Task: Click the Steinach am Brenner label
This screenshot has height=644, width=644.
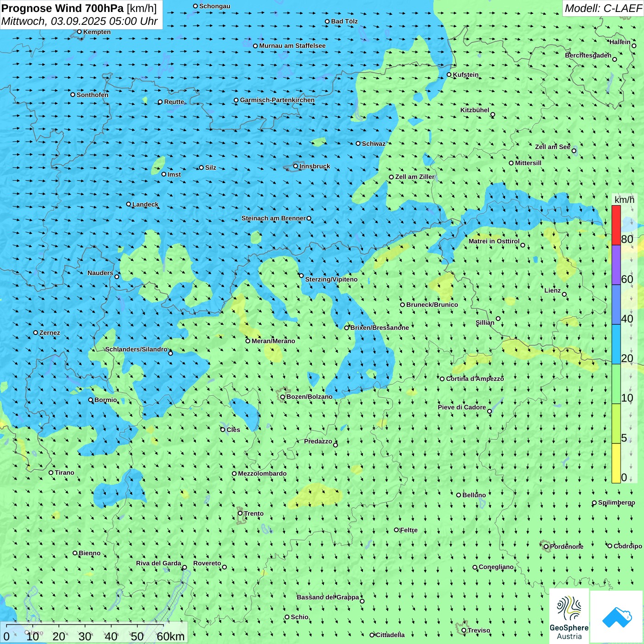Action: 274,218
